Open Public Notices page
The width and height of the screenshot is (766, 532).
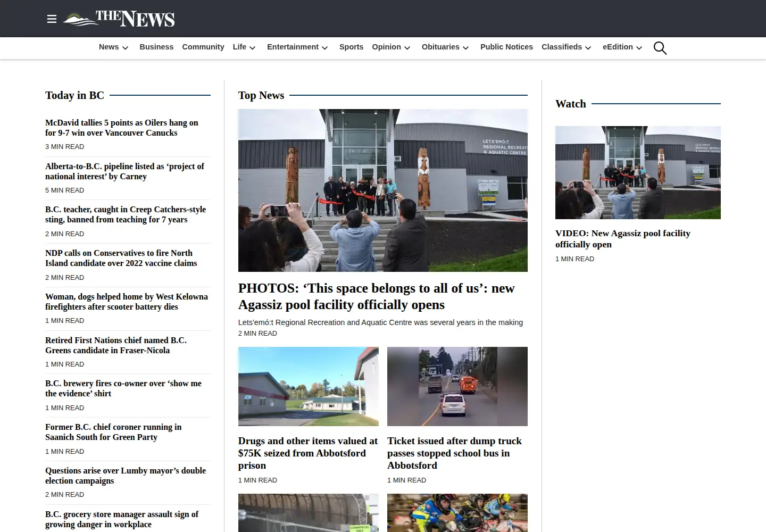coord(506,47)
